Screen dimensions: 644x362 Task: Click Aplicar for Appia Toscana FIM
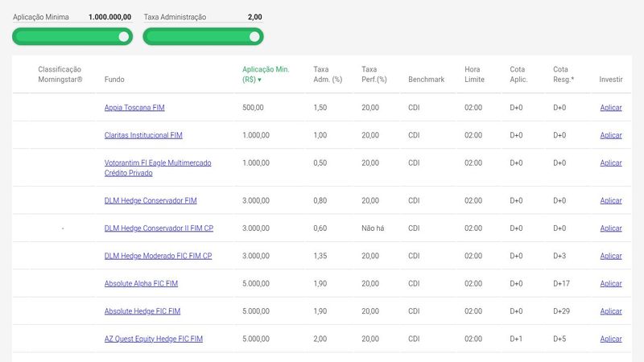[x=610, y=108]
